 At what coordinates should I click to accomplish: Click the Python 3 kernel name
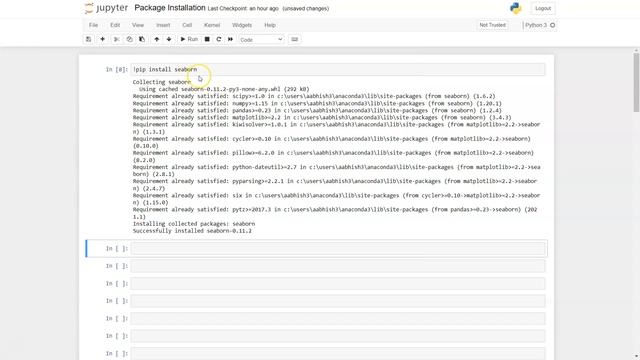pyautogui.click(x=536, y=25)
